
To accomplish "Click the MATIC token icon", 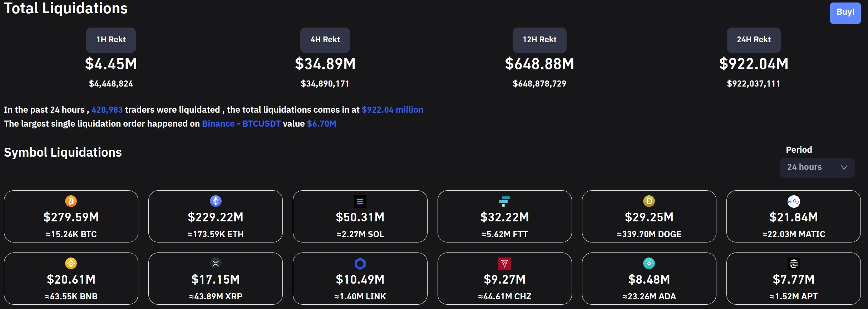I will (x=793, y=201).
